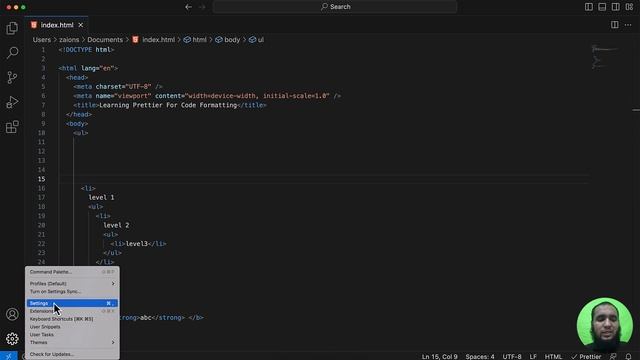Click LF end-of-line selector
Screen dimensions: 640x360
533,356
